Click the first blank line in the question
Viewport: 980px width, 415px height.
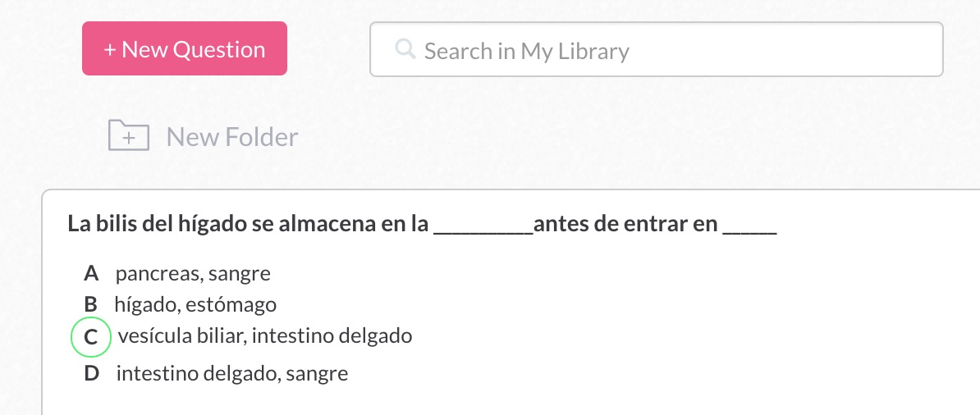[483, 226]
